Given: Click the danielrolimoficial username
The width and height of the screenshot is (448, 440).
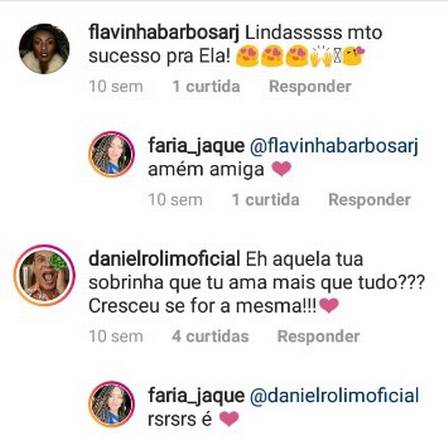Looking at the screenshot, I should (x=164, y=259).
